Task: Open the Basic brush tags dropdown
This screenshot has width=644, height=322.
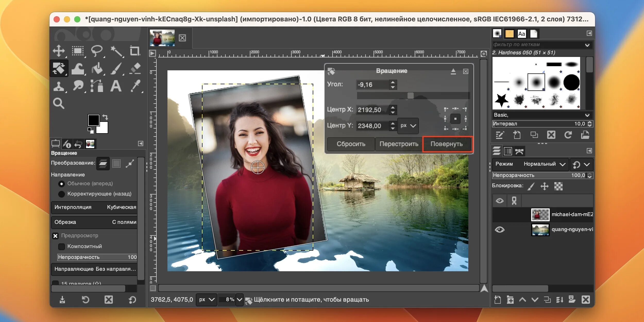Action: coord(587,115)
